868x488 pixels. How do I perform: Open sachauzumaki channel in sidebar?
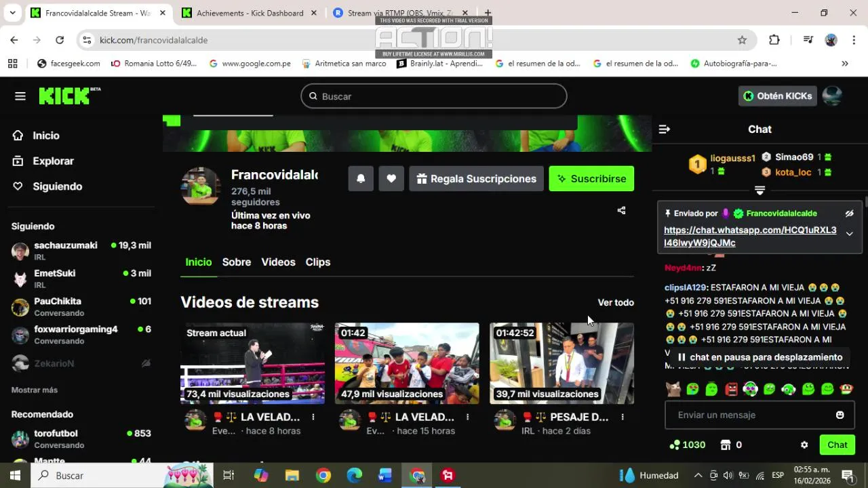(81, 251)
